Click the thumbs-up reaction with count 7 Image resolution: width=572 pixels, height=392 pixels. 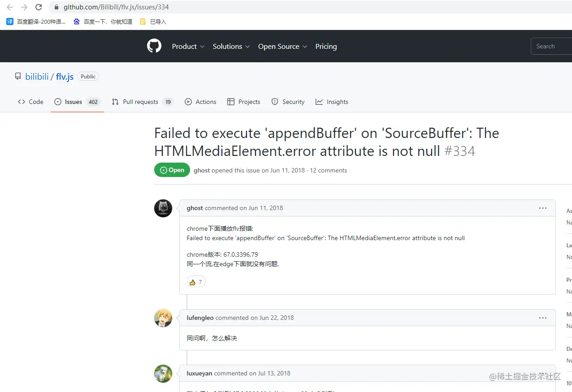[196, 282]
